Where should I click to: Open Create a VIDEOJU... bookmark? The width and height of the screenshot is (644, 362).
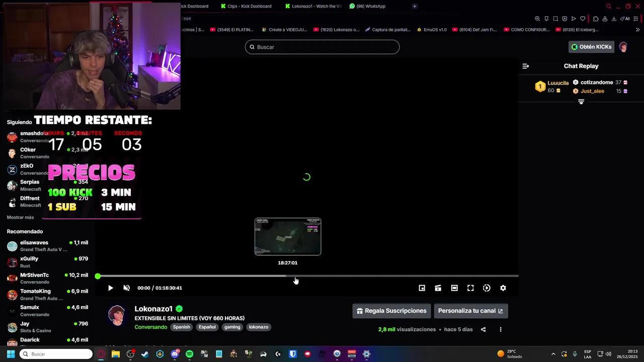(284, 30)
